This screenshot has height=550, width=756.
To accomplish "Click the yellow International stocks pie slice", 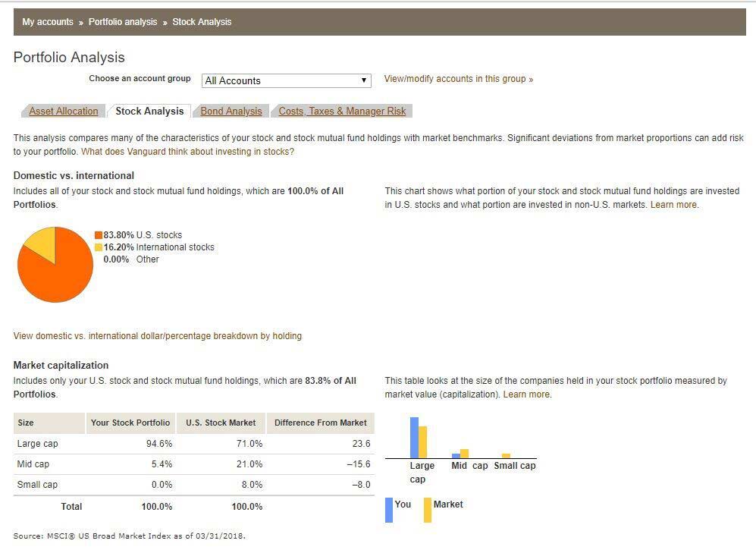I will [41, 241].
